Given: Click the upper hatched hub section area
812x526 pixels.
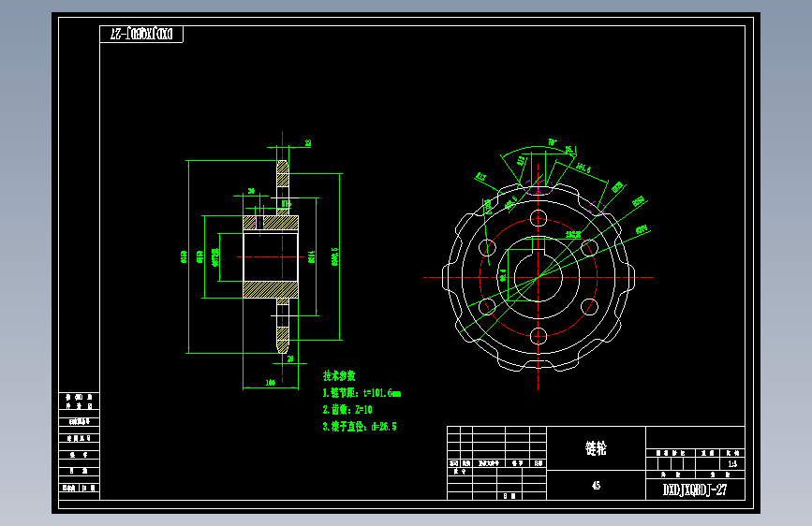Looking at the screenshot, I should (x=271, y=223).
